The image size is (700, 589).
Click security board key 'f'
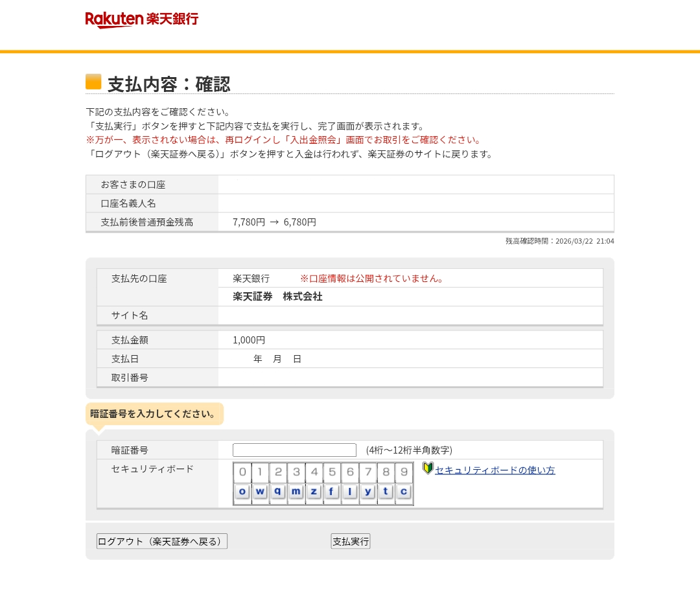pyautogui.click(x=332, y=492)
